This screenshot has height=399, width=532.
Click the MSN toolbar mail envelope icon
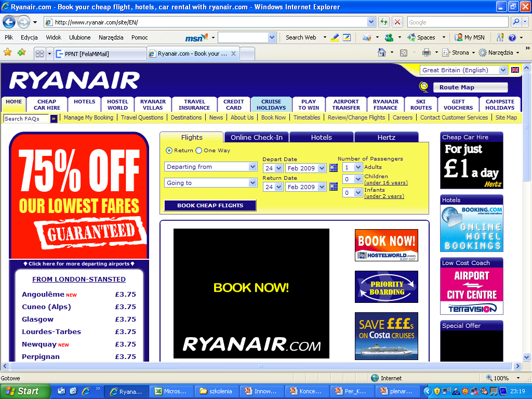[x=367, y=37]
